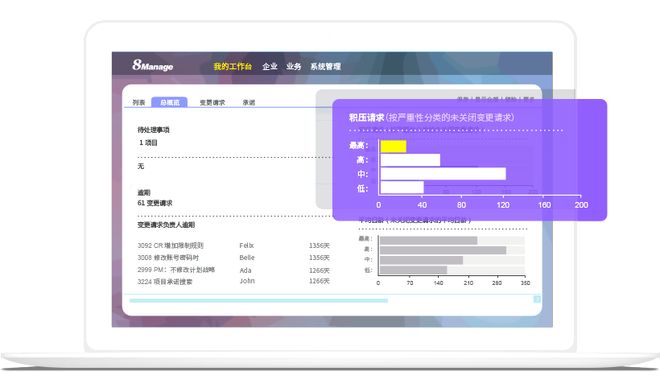Click the 变更请求负责人逾期 heading

coord(166,225)
